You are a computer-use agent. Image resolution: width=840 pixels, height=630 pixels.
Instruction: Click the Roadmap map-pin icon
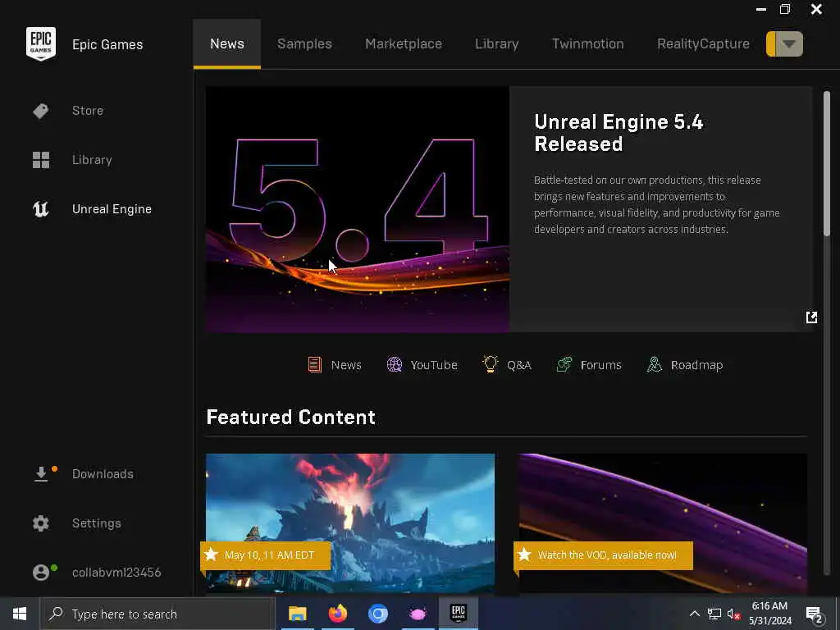pyautogui.click(x=655, y=365)
